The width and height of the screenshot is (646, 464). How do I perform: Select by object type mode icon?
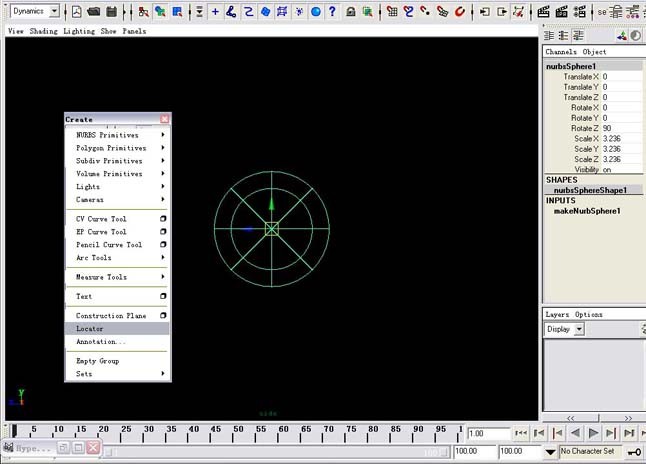[x=160, y=12]
